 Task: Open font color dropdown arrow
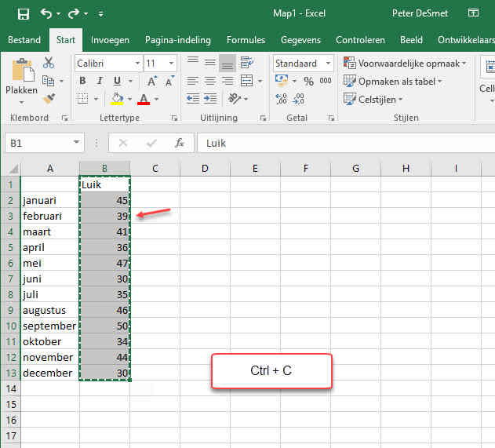(x=156, y=99)
